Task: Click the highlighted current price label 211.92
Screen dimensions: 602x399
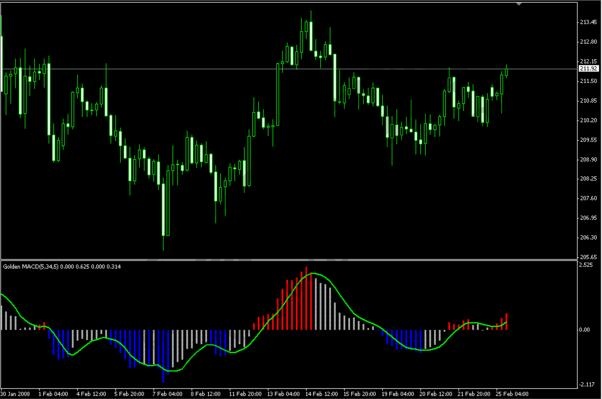Action: 589,69
